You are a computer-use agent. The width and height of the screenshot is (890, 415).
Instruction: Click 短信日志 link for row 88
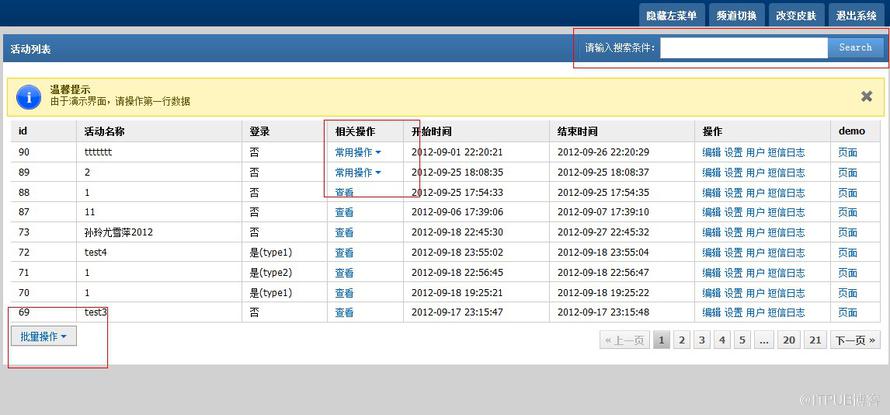tap(786, 192)
